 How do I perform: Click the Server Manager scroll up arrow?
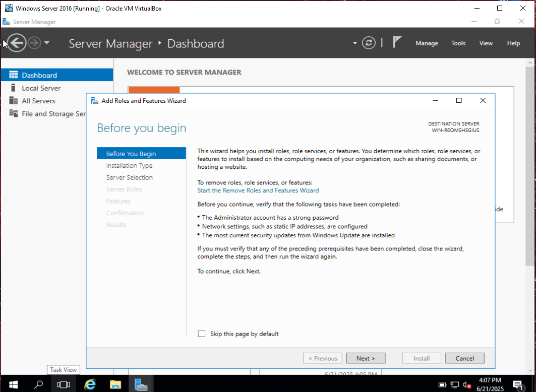coord(530,63)
